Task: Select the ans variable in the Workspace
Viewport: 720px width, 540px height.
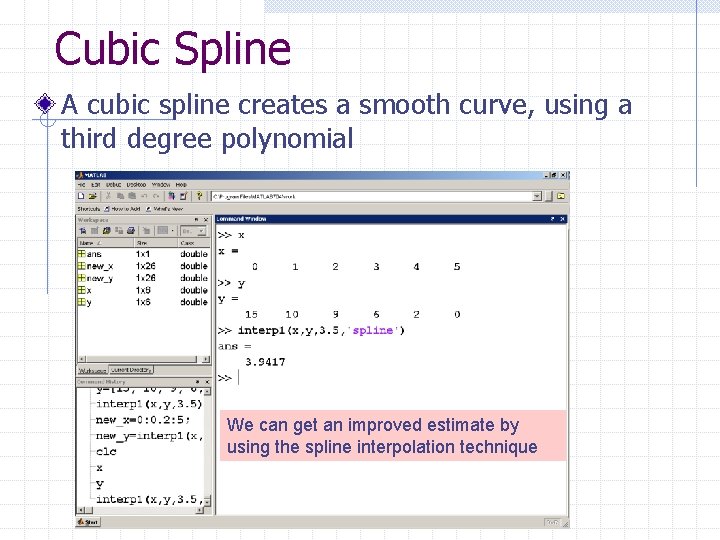Action: [x=143, y=254]
